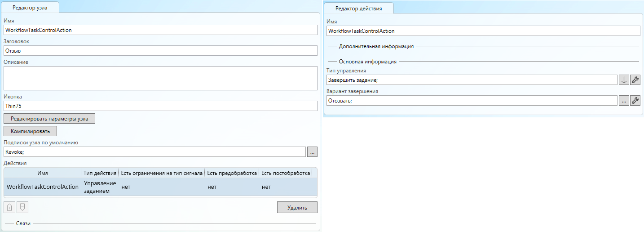Viewport: 644px width, 232px height.
Task: Click the add action icon with plus sign
Action: coord(9,207)
